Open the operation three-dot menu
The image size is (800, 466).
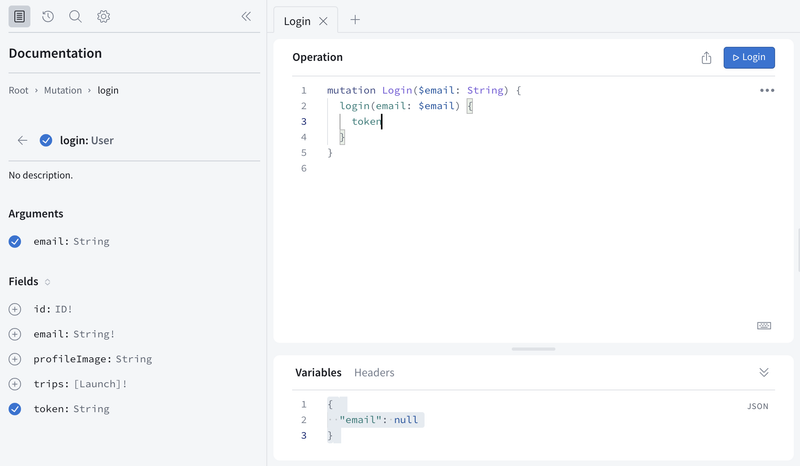[x=767, y=90]
